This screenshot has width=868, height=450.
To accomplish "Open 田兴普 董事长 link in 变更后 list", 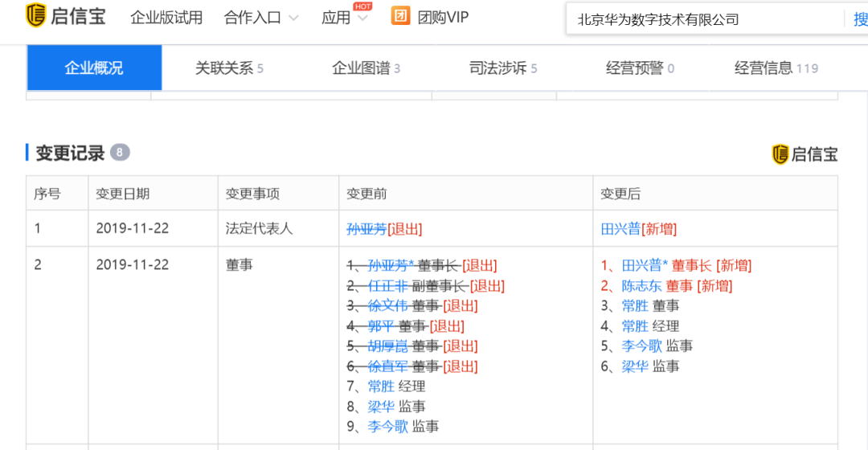I will 645,266.
